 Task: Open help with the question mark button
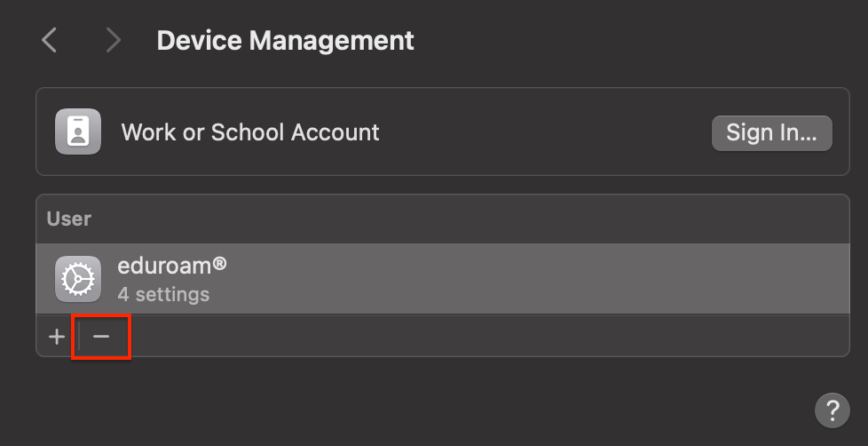[832, 410]
